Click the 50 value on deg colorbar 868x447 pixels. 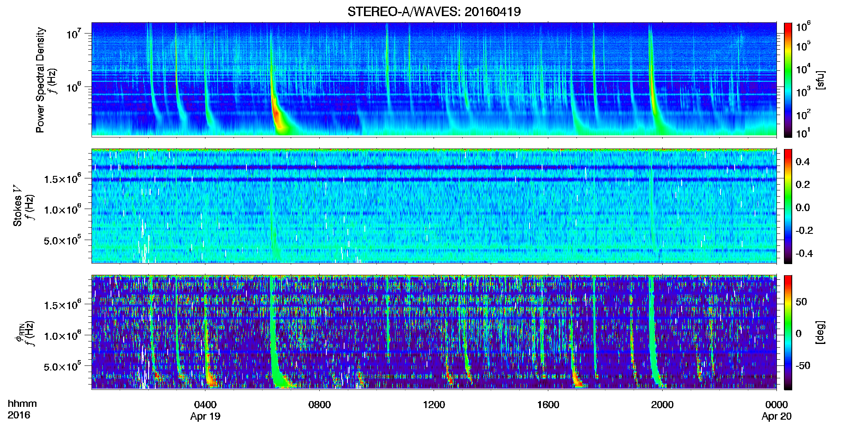pyautogui.click(x=801, y=302)
